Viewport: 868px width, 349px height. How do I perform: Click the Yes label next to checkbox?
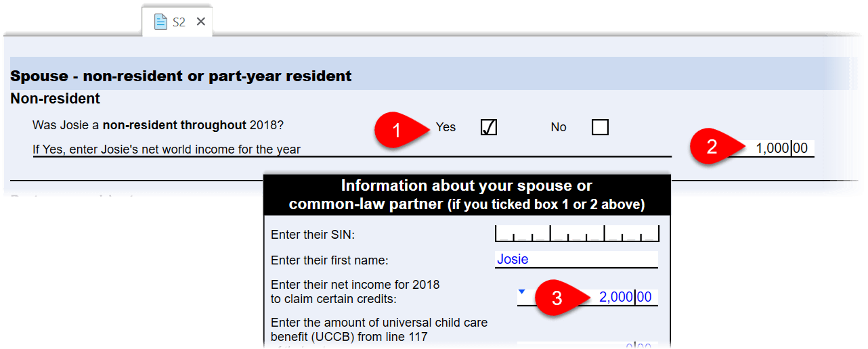point(446,127)
